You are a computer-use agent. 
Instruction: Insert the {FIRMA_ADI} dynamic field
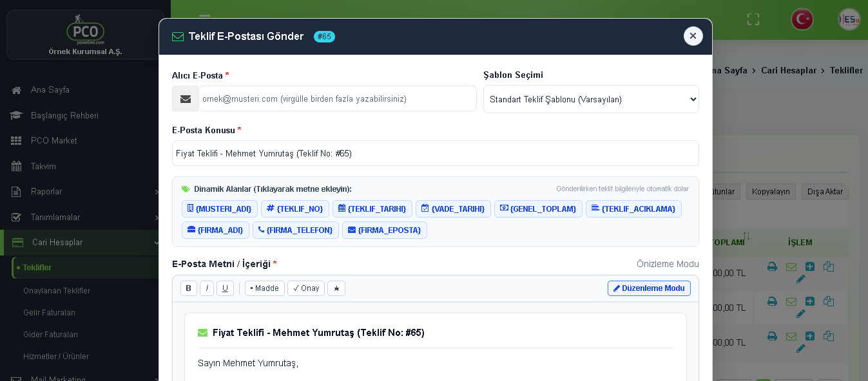click(215, 230)
